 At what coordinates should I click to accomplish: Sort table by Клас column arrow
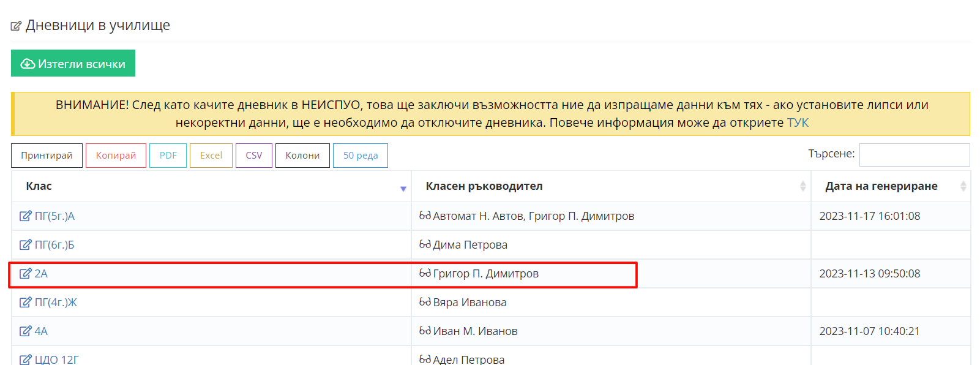pos(403,188)
